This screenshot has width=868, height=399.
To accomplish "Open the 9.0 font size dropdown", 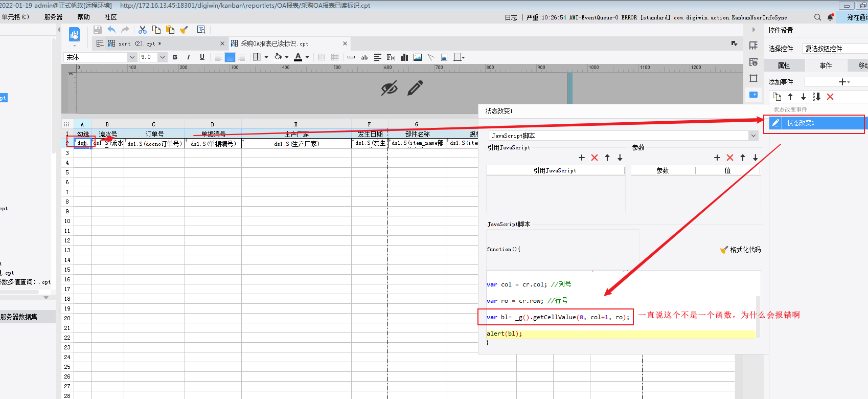I will pyautogui.click(x=163, y=57).
